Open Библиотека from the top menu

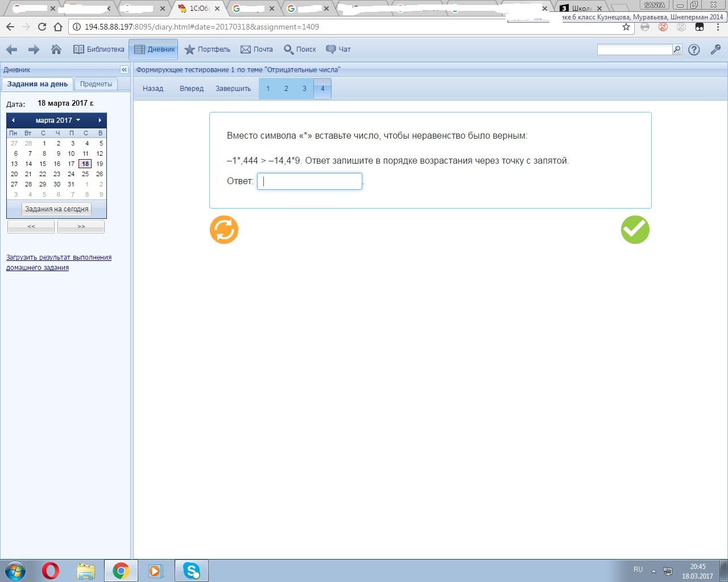pyautogui.click(x=99, y=49)
